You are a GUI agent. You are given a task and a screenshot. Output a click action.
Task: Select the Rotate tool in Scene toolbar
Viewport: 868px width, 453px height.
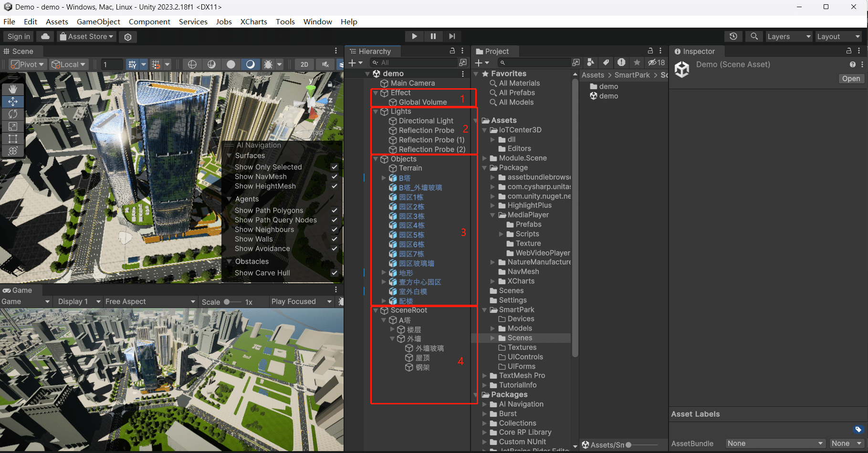[13, 114]
